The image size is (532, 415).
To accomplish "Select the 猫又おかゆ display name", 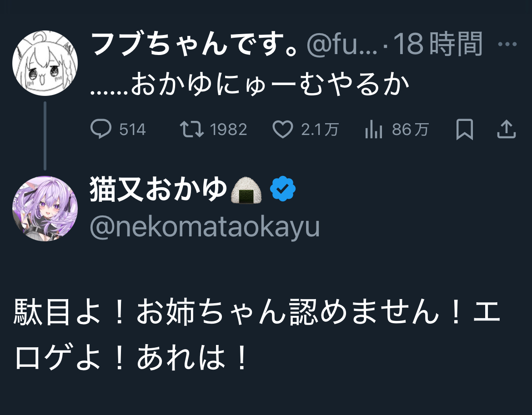I will [x=158, y=190].
